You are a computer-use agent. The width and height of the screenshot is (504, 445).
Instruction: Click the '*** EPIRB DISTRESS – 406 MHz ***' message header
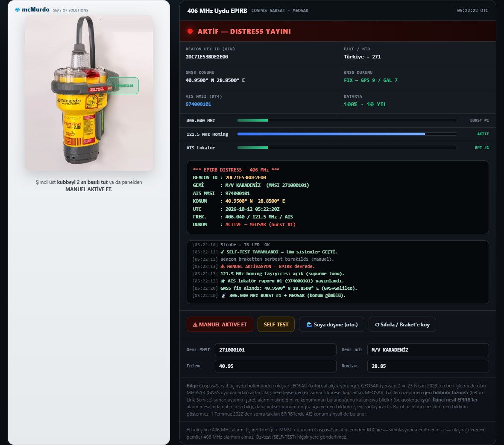point(236,170)
